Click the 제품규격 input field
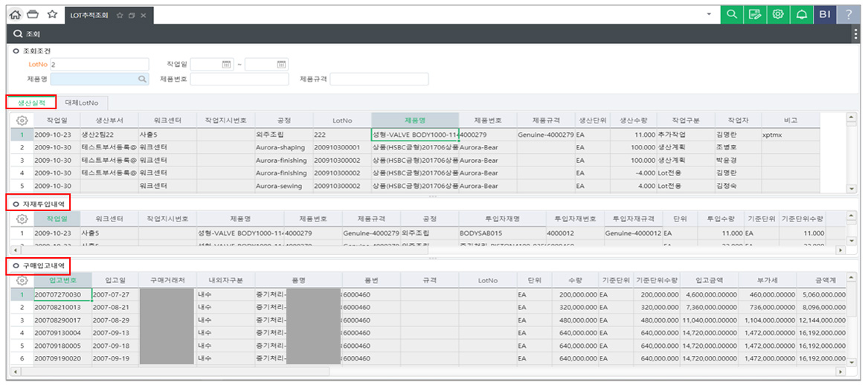The image size is (868, 385). coord(379,79)
